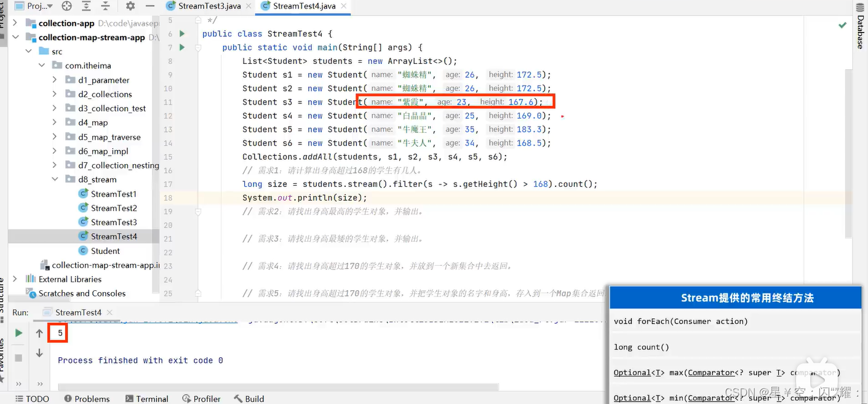Click the Collapse All icon in Project toolbar
Screen dimensions: 868x404
[x=105, y=6]
